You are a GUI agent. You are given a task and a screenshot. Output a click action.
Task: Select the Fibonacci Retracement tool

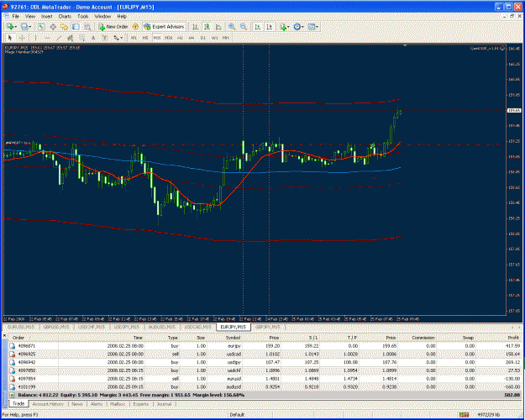coord(81,38)
